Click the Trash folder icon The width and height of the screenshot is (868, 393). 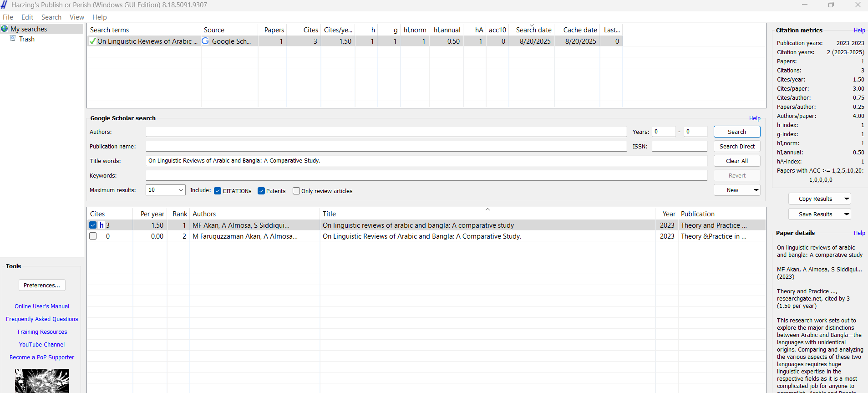[x=13, y=39]
